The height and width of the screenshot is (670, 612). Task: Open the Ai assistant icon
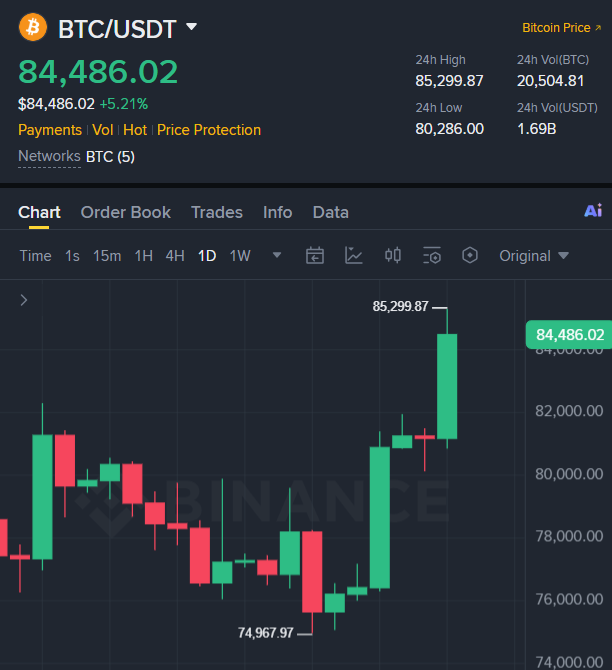tap(593, 211)
